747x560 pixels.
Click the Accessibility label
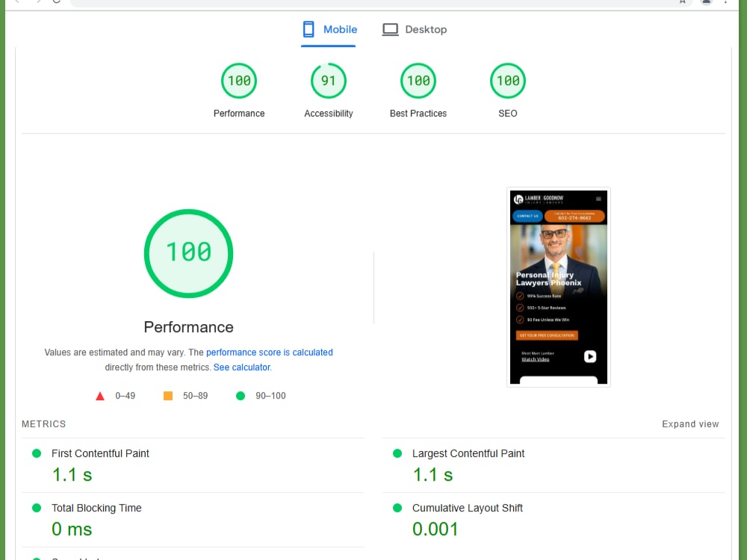pos(329,113)
